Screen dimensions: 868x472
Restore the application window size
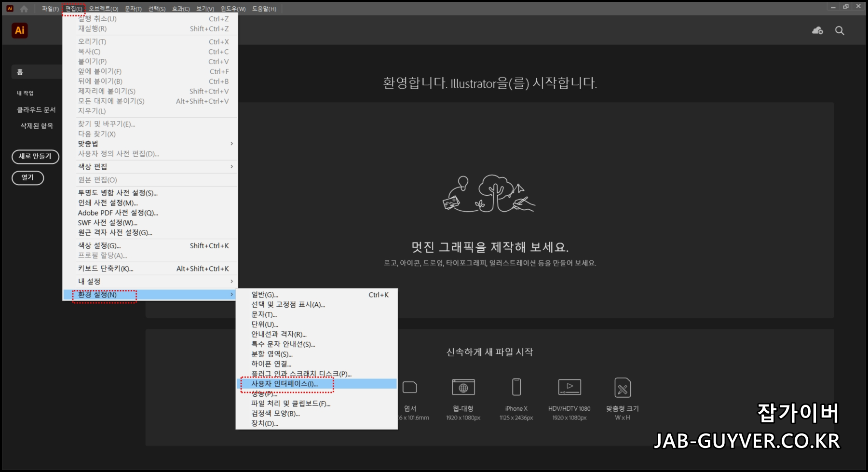click(846, 6)
